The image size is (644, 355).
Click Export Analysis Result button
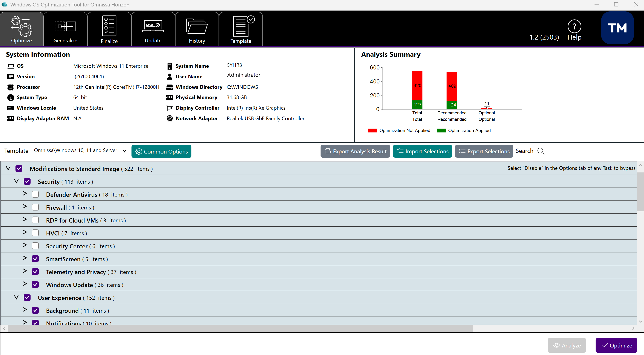(x=355, y=151)
